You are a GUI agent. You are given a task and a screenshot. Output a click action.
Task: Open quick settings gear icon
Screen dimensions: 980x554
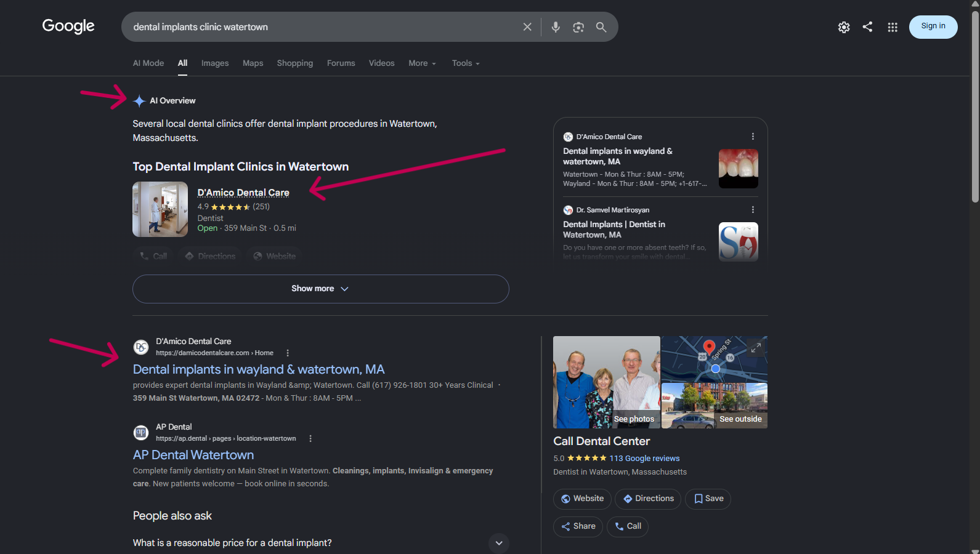click(844, 27)
